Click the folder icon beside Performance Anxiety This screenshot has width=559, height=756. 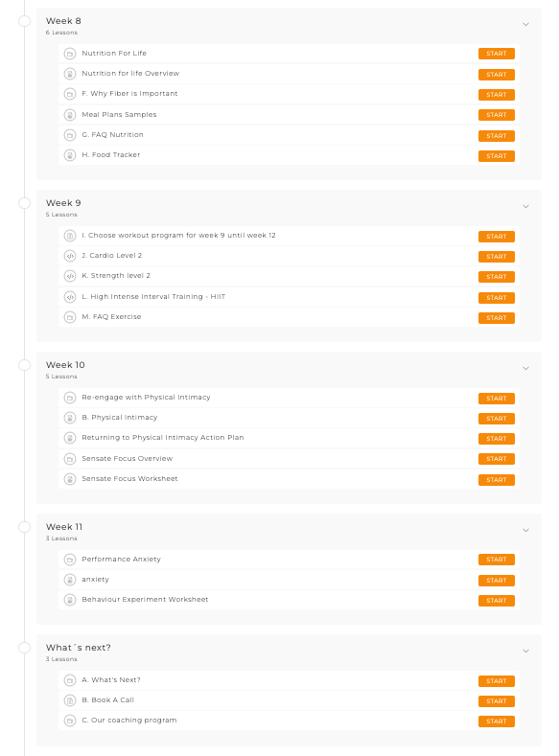(x=70, y=560)
